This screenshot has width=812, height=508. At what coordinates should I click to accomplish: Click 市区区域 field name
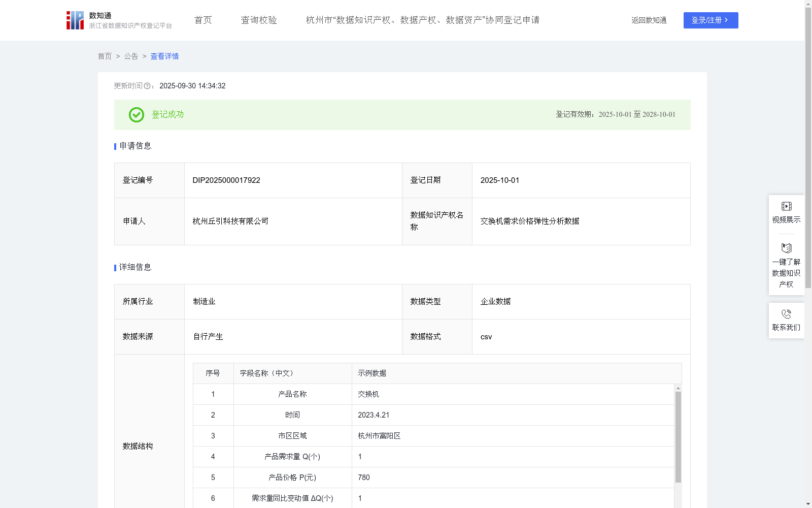(292, 436)
